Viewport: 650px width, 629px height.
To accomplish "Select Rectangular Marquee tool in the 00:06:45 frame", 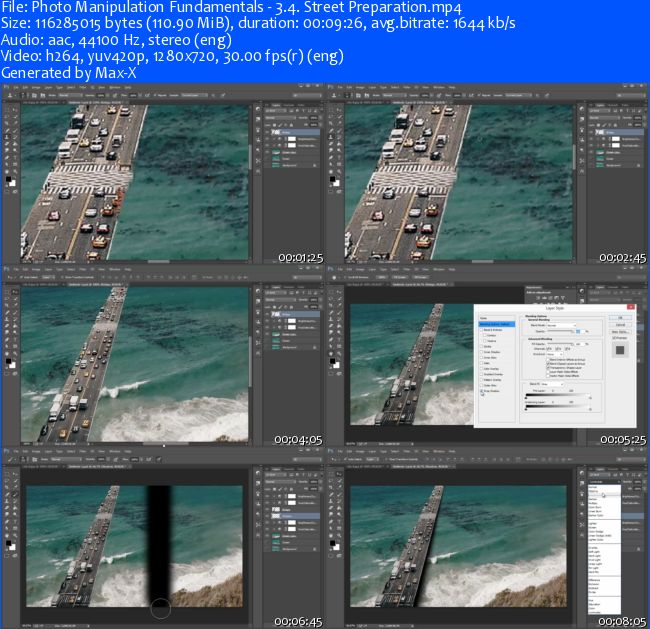I will (x=7, y=474).
